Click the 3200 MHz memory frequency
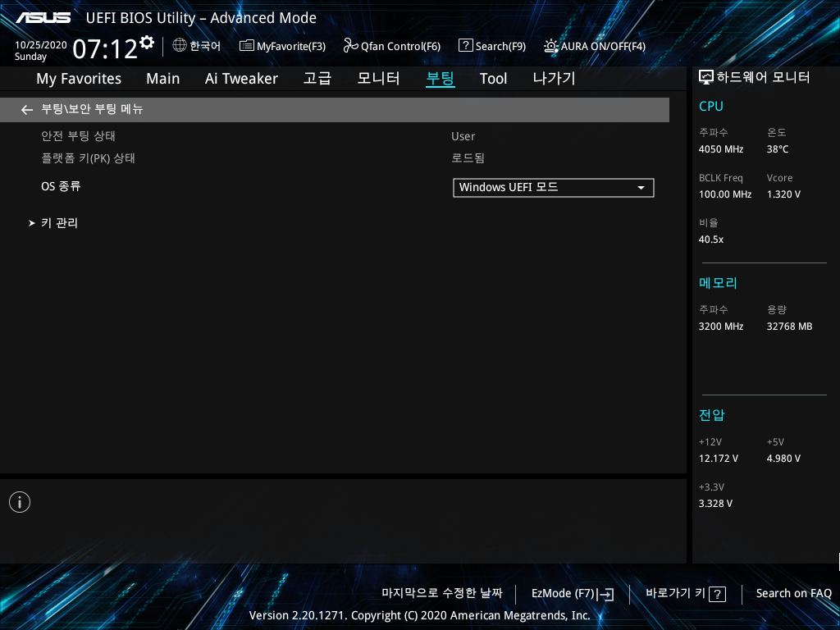The height and width of the screenshot is (630, 840). coord(720,326)
